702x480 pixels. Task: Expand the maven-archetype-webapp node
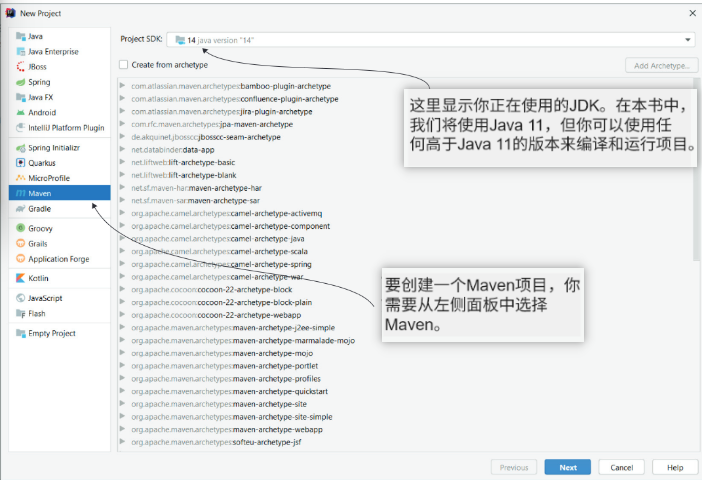point(122,429)
